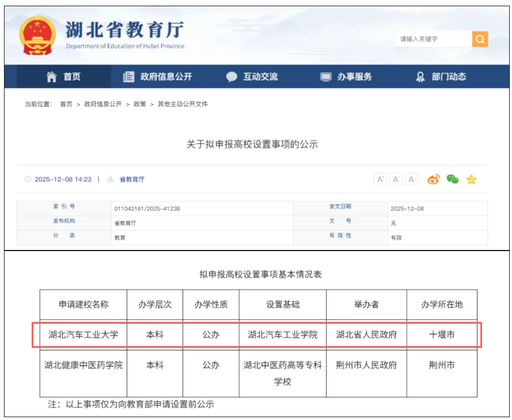The width and height of the screenshot is (512, 420).
Task: Open the 互动交流 navigation menu
Action: pos(252,77)
